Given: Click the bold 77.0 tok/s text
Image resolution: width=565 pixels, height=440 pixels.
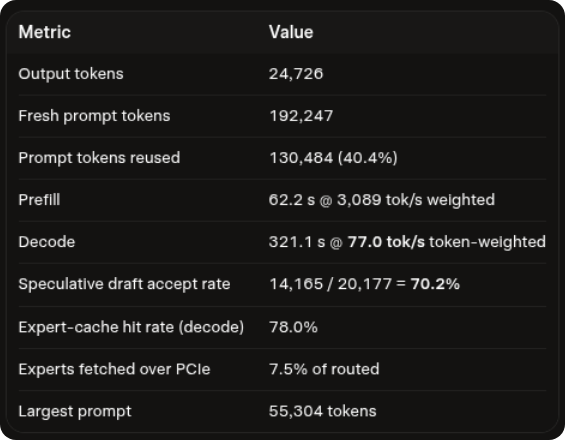Looking at the screenshot, I should pos(386,242).
